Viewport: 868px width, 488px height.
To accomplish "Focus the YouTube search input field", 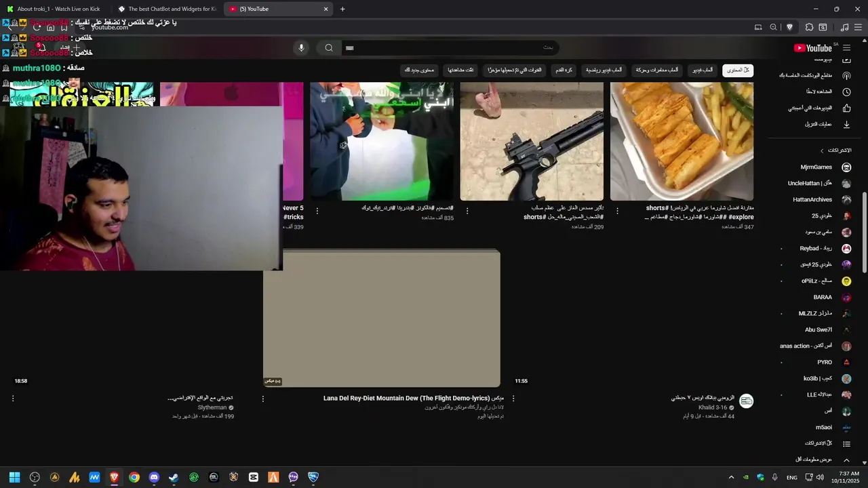I will [449, 47].
